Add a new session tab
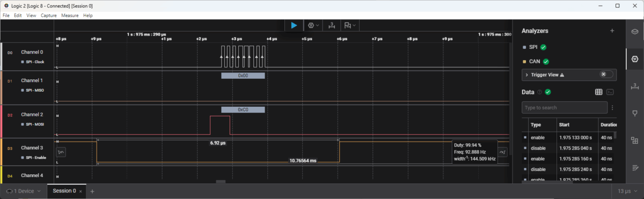 (92, 191)
